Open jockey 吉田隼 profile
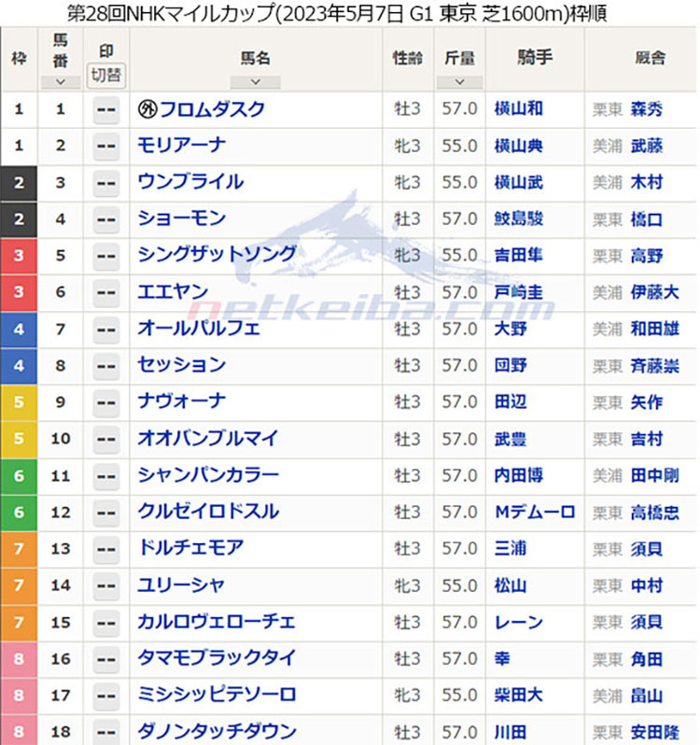Image resolution: width=700 pixels, height=745 pixels. [x=519, y=256]
